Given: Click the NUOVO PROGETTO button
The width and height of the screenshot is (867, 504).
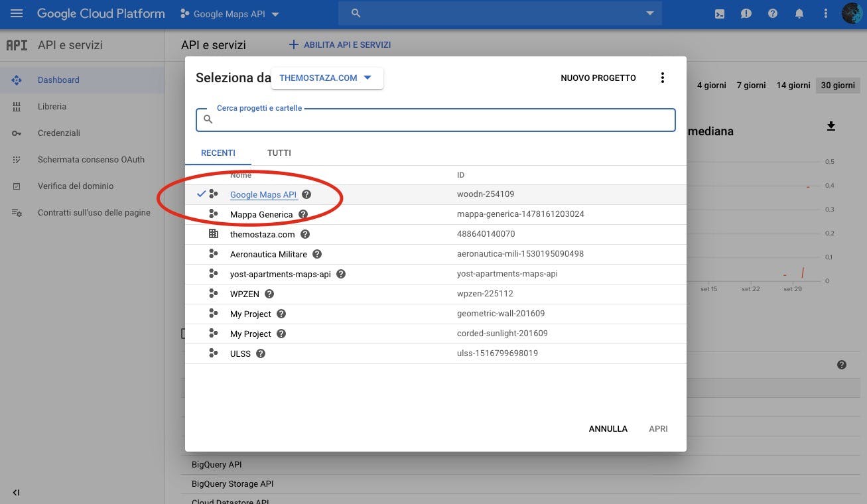Looking at the screenshot, I should tap(598, 78).
